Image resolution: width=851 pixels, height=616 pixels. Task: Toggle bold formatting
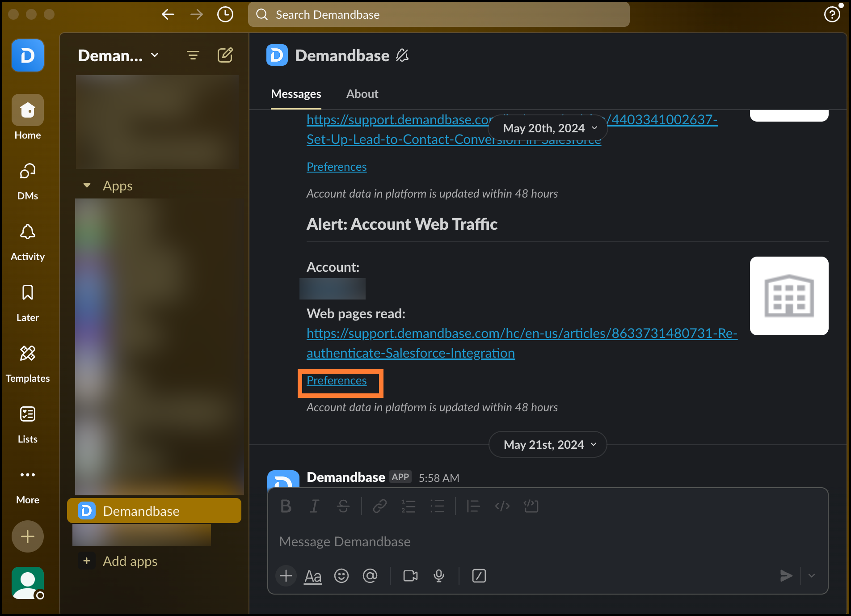pyautogui.click(x=286, y=506)
